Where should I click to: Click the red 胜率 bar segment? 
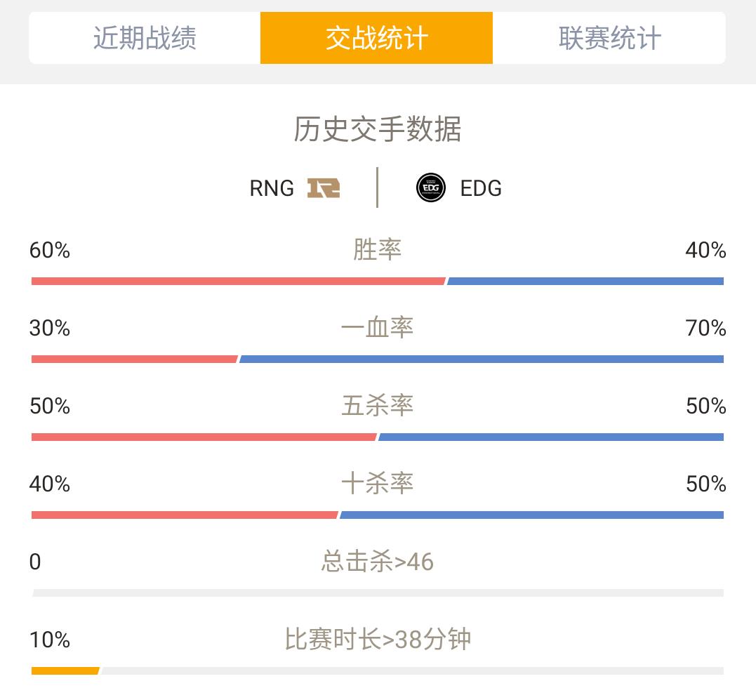tap(238, 281)
